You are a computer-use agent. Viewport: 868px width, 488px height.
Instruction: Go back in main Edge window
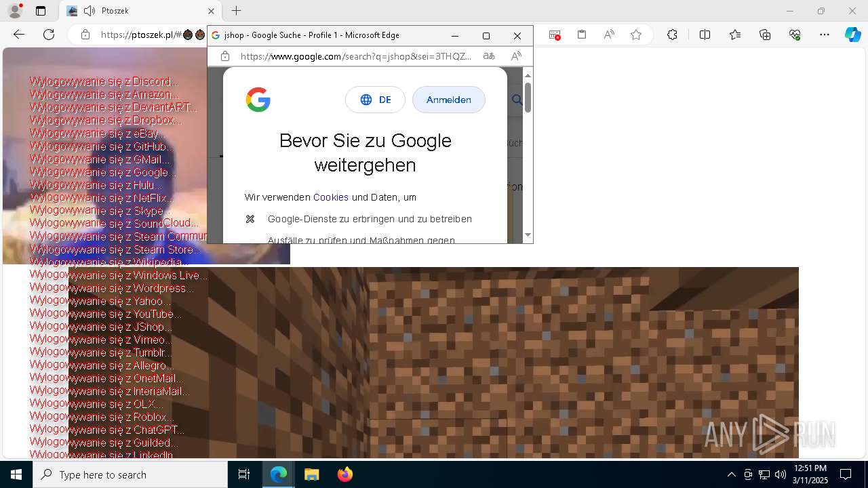point(19,35)
